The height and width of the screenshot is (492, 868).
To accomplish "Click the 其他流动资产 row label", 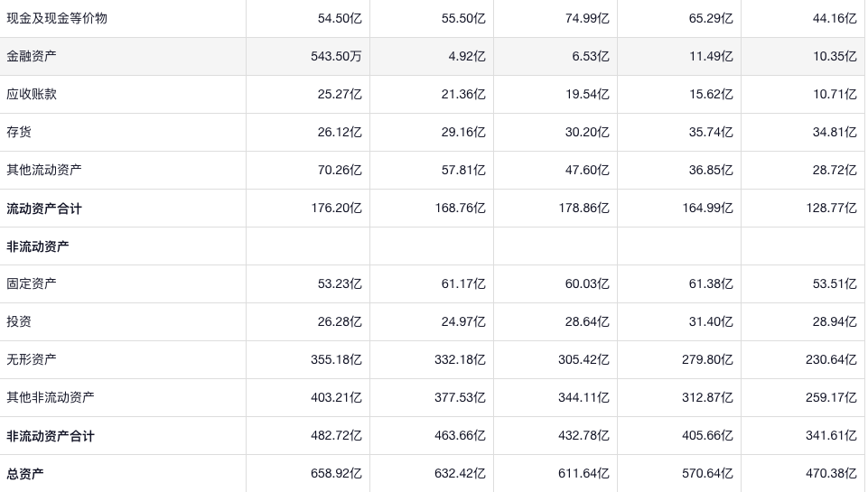I will [x=44, y=170].
